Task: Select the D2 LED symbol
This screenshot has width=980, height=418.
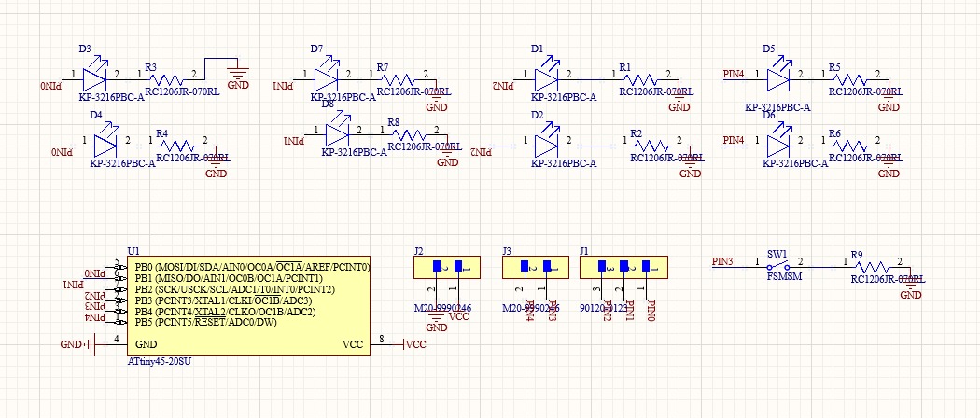Action: (546, 145)
